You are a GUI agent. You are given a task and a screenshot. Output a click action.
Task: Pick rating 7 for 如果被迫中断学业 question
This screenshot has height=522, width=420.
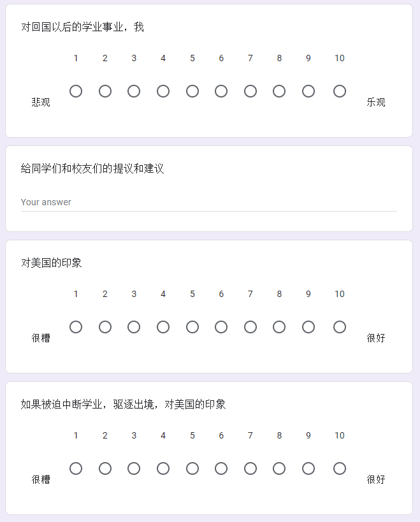point(250,468)
